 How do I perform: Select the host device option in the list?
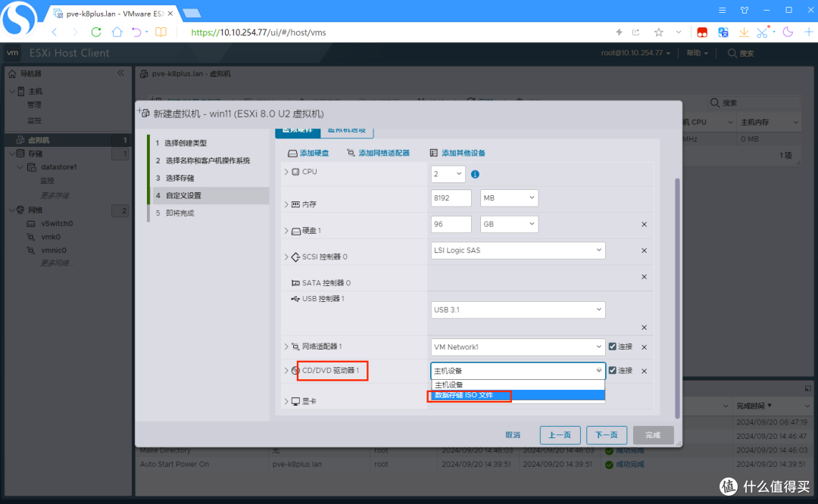click(x=517, y=384)
